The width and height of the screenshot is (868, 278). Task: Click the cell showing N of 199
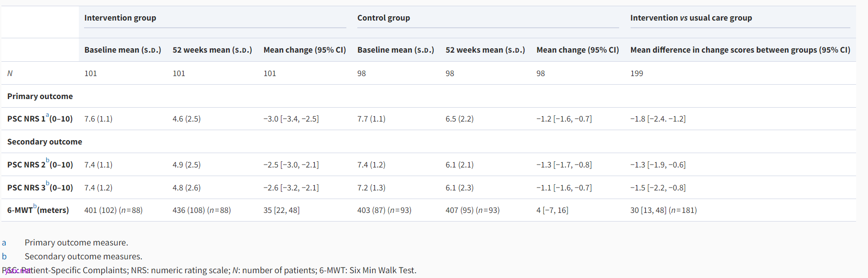pos(636,73)
